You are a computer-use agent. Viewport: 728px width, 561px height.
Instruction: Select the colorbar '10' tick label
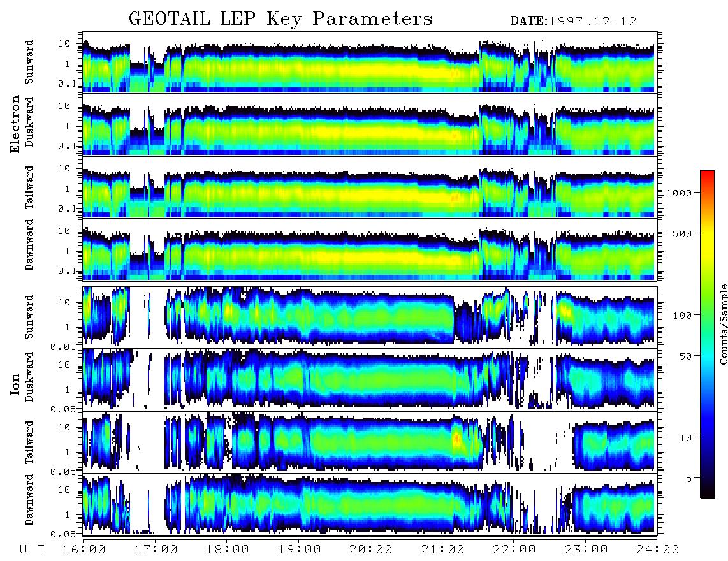[x=685, y=437]
